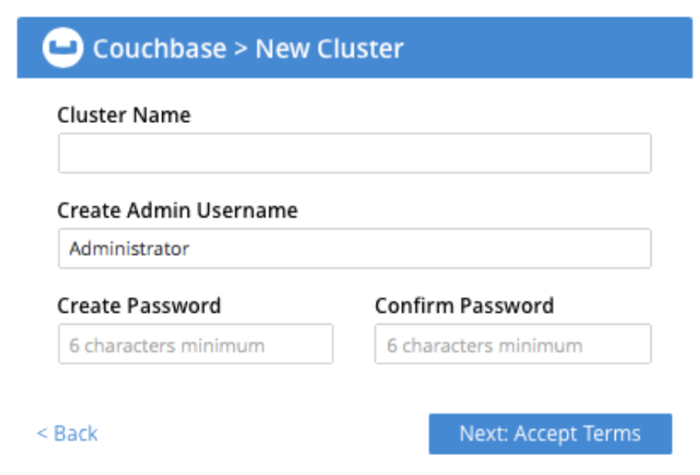Click placeholder text in Create Password field
The image size is (700, 475).
coord(167,346)
